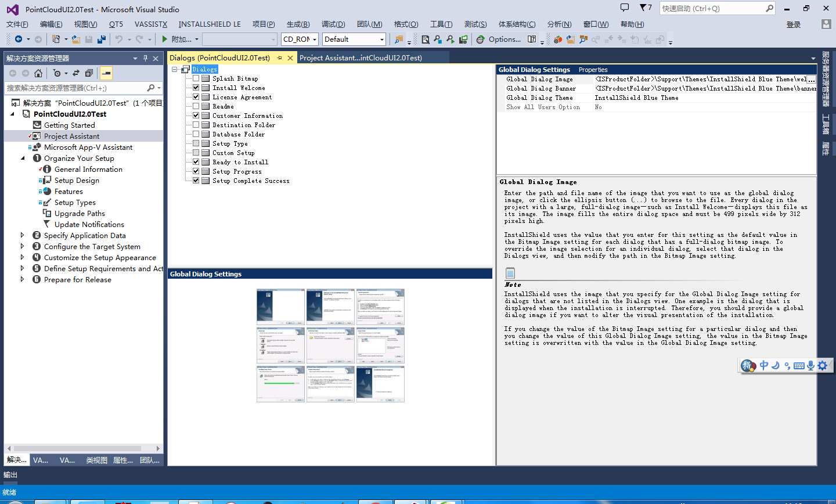
Task: Click the save all toolbar icon
Action: click(102, 39)
